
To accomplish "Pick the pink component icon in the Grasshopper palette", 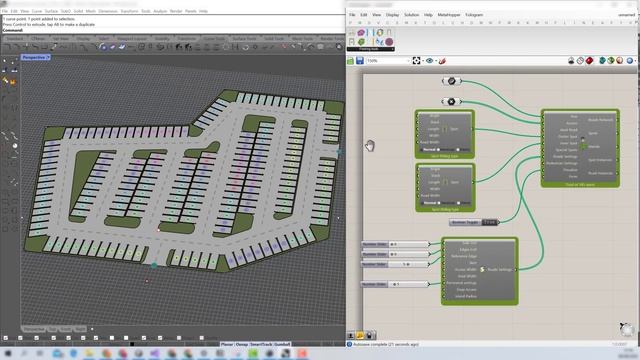I will click(x=361, y=32).
